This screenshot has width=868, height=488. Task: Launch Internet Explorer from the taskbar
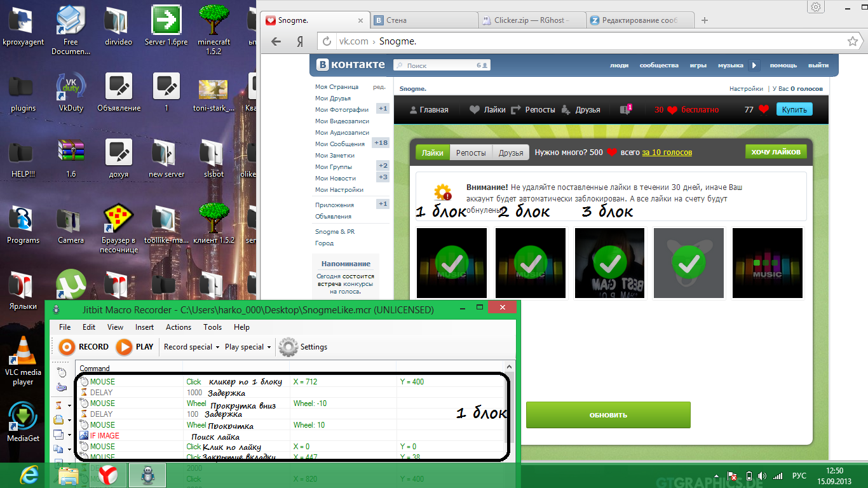pos(29,475)
